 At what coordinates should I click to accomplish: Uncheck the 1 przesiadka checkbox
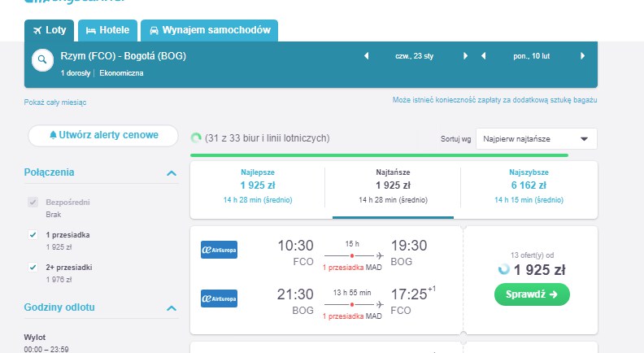coord(33,234)
